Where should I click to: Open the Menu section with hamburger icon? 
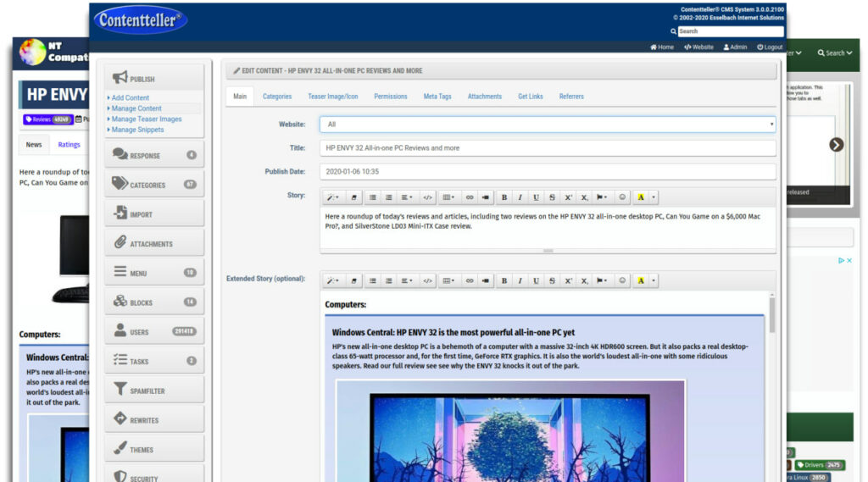(x=154, y=272)
